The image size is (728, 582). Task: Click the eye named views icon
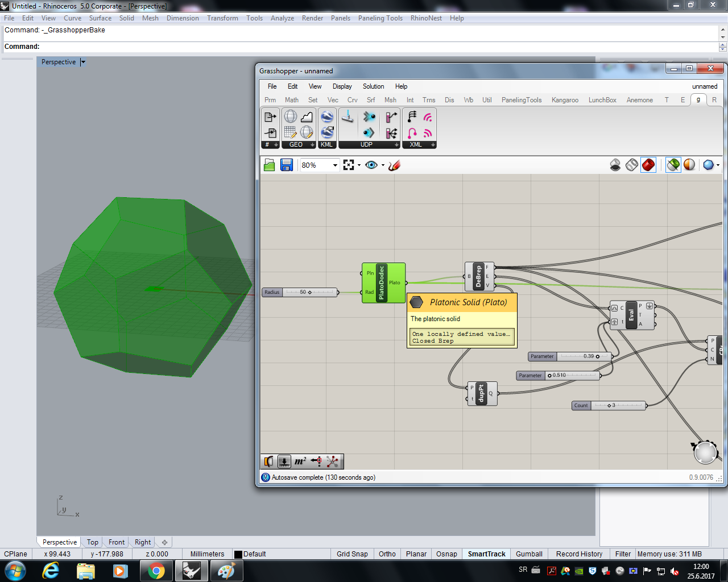tap(371, 165)
